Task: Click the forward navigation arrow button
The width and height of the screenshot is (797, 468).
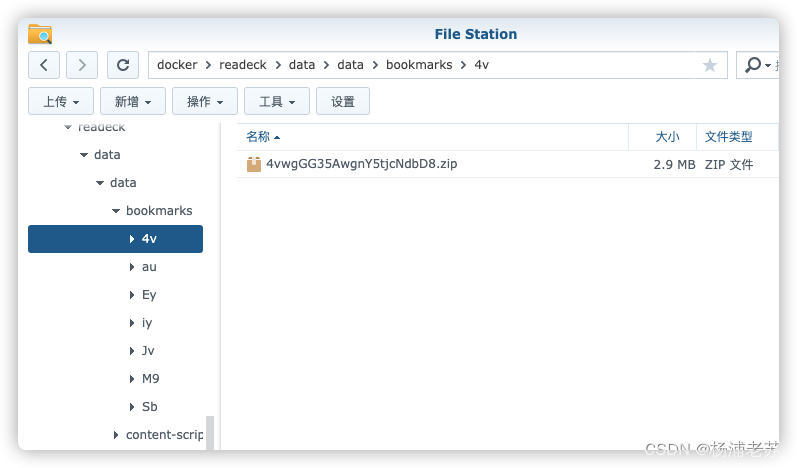Action: coord(82,65)
